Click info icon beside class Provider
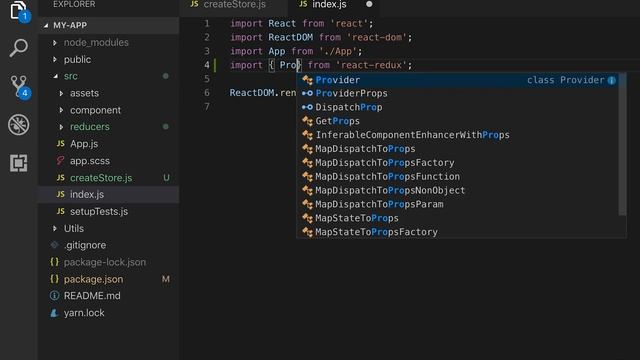 (611, 80)
